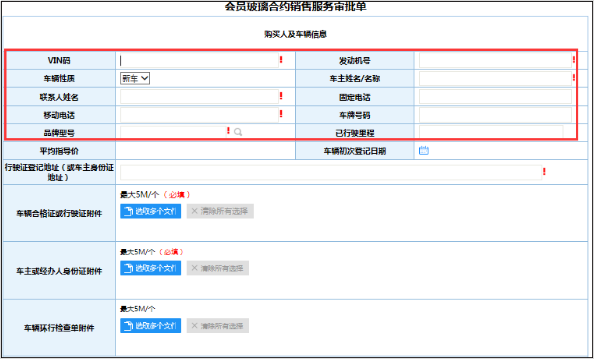The image size is (595, 360).
Task: Click 清除所有选择 for 车辆合格证或行驶证附件
Action: pos(220,211)
